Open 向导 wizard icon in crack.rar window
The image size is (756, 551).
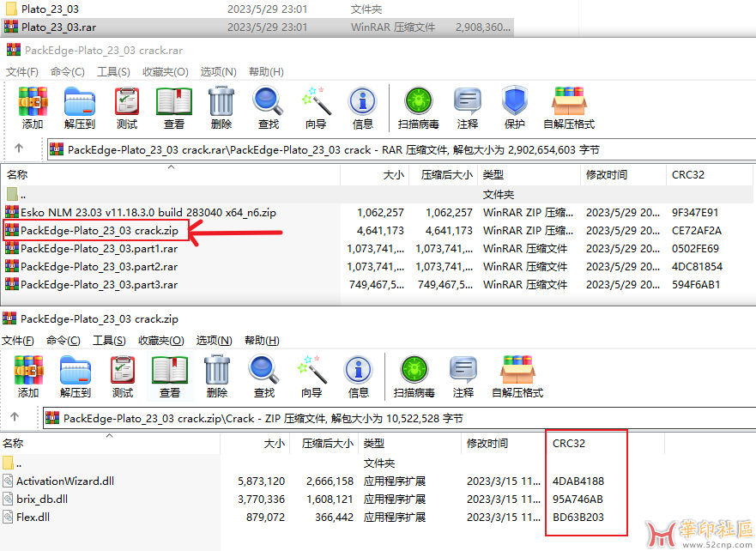click(x=316, y=102)
